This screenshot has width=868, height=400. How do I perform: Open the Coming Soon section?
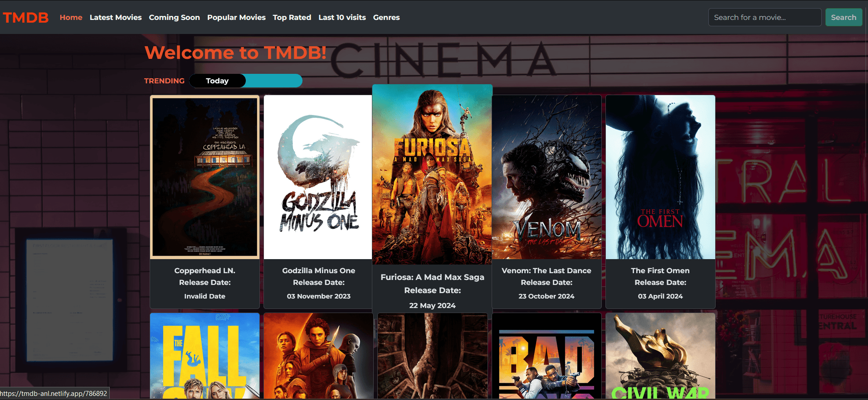[175, 17]
